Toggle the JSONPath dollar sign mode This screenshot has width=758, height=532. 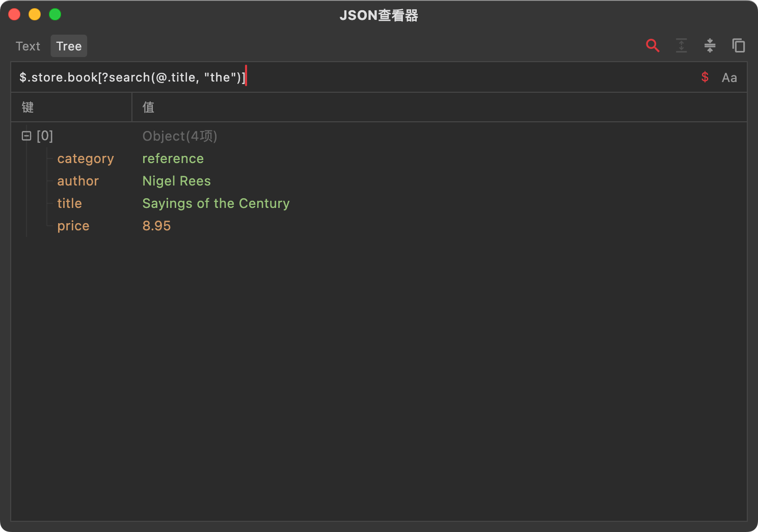coord(705,77)
